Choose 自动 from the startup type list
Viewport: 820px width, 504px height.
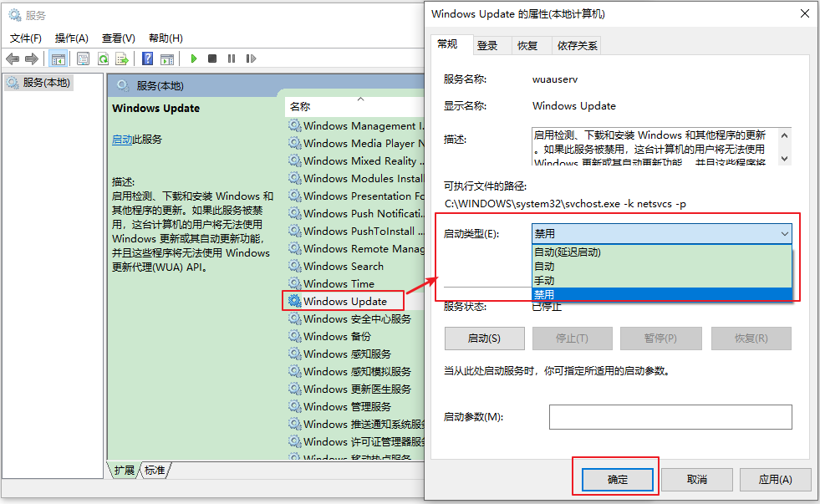tap(661, 266)
